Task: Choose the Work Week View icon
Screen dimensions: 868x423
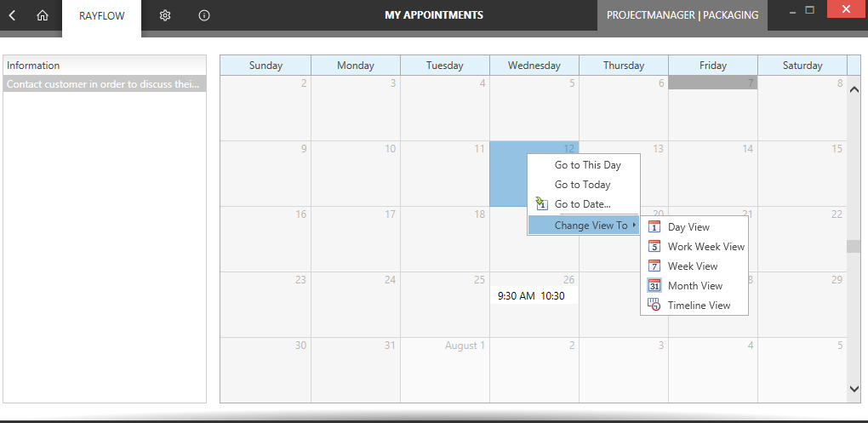Action: (x=654, y=246)
